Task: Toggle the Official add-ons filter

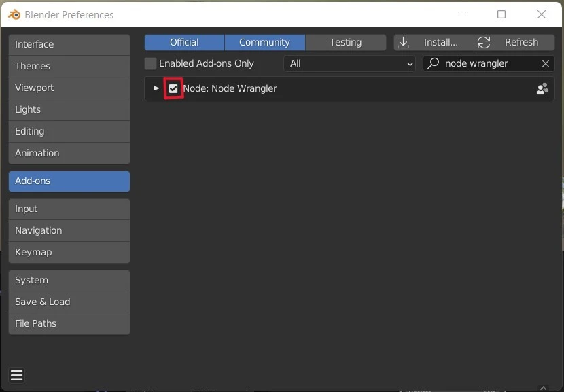Action: (185, 42)
